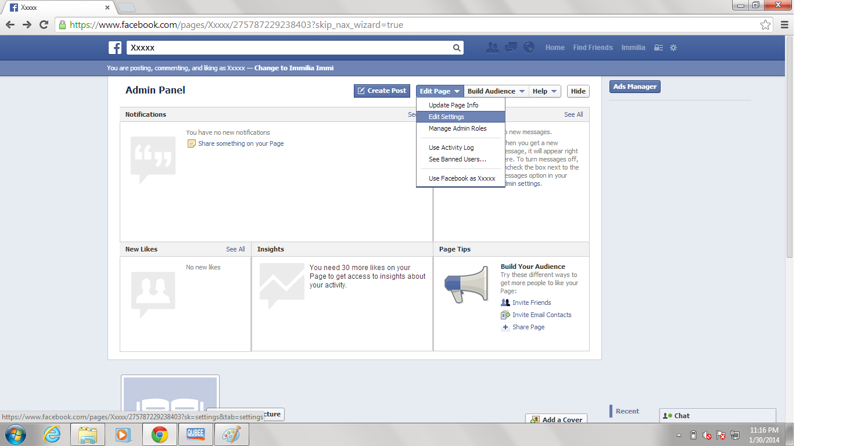The height and width of the screenshot is (446, 868).
Task: Click See All in Messages panel
Action: click(573, 114)
